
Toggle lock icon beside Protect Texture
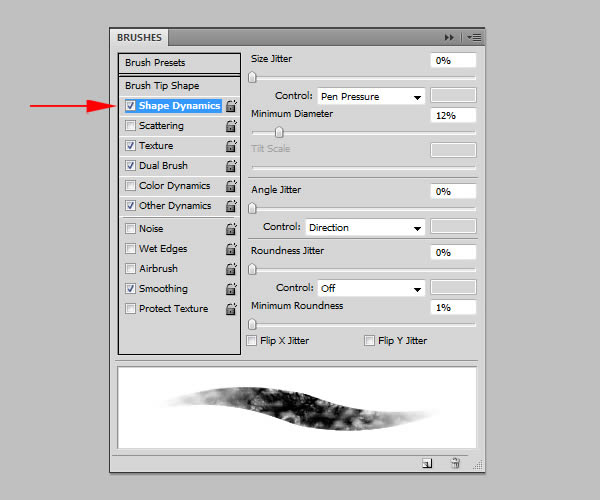[231, 308]
